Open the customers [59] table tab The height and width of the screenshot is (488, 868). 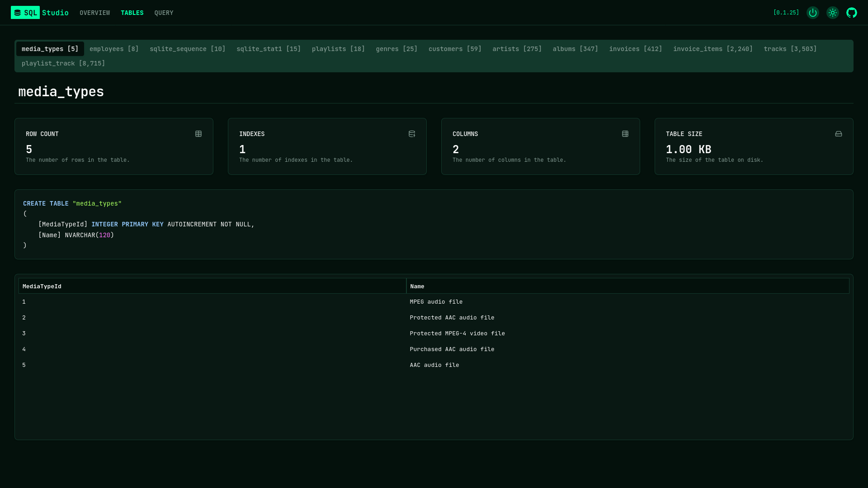tap(455, 49)
